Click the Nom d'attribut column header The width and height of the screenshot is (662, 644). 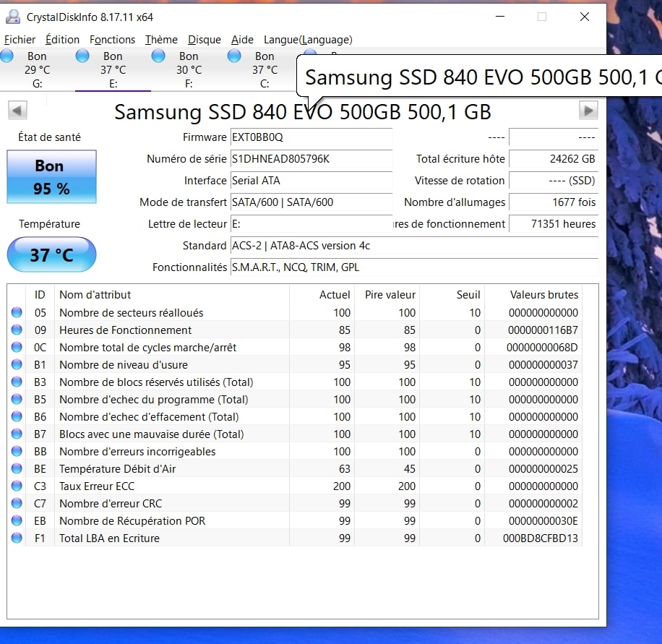(x=172, y=295)
